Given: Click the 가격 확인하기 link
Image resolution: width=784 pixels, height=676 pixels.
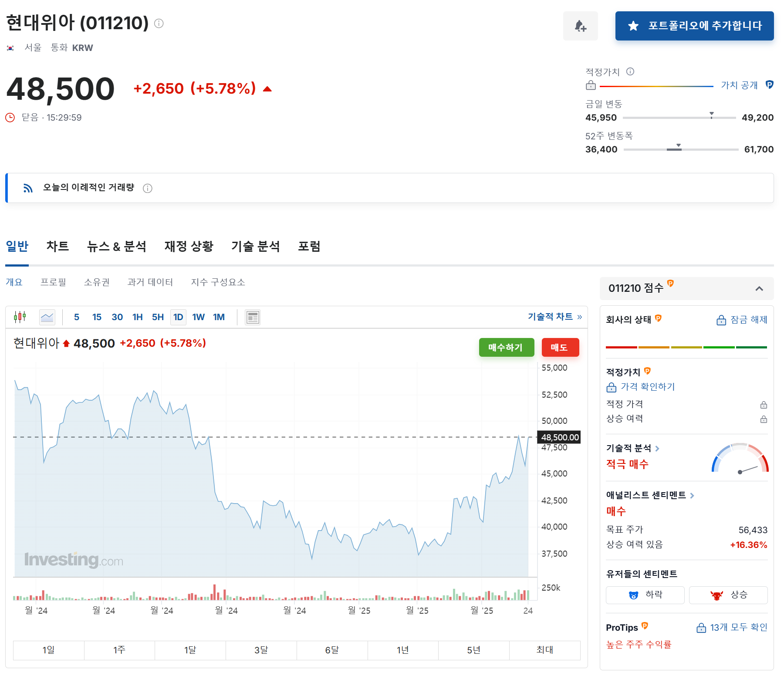Looking at the screenshot, I should 641,387.
